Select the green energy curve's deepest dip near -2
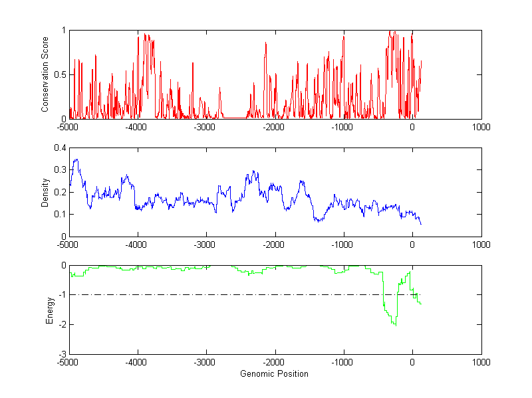 point(395,324)
